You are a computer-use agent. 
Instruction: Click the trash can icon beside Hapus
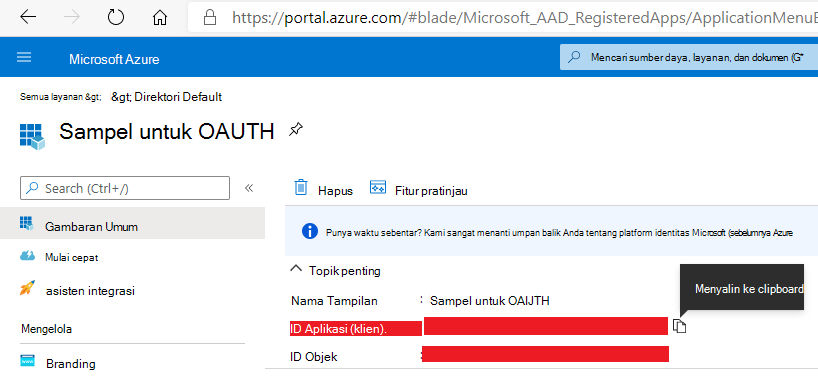[301, 187]
